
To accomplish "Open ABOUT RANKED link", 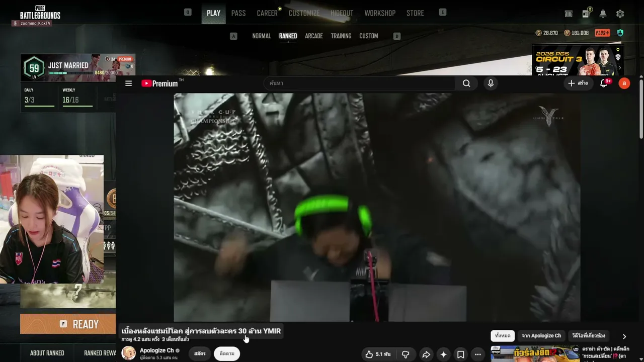I will point(47,353).
